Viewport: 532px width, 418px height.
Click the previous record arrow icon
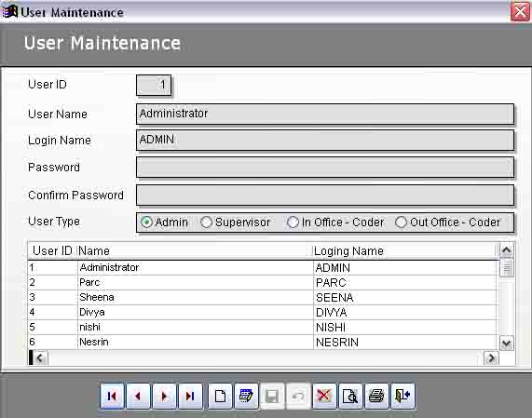(138, 396)
